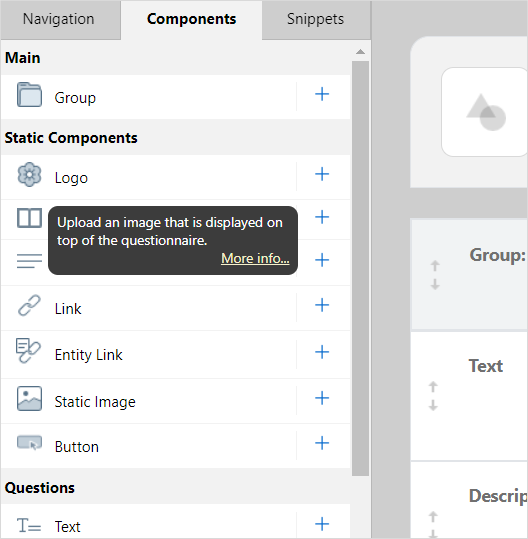Click the two-column layout icon
Image resolution: width=528 pixels, height=539 pixels.
[x=30, y=218]
